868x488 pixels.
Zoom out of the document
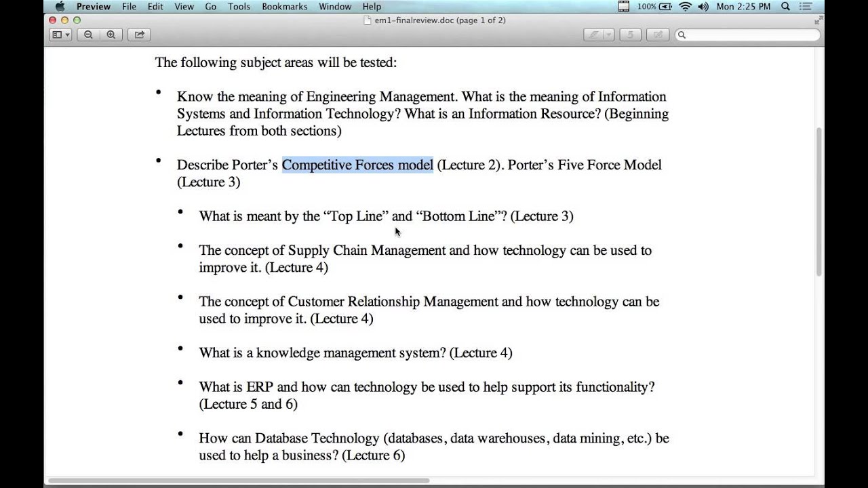click(88, 35)
